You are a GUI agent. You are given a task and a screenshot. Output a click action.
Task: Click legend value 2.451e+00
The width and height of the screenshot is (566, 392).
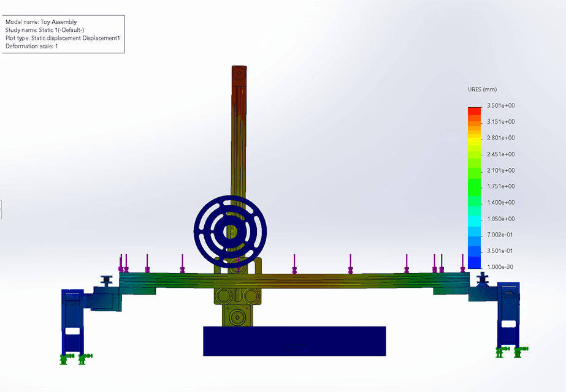tap(500, 154)
